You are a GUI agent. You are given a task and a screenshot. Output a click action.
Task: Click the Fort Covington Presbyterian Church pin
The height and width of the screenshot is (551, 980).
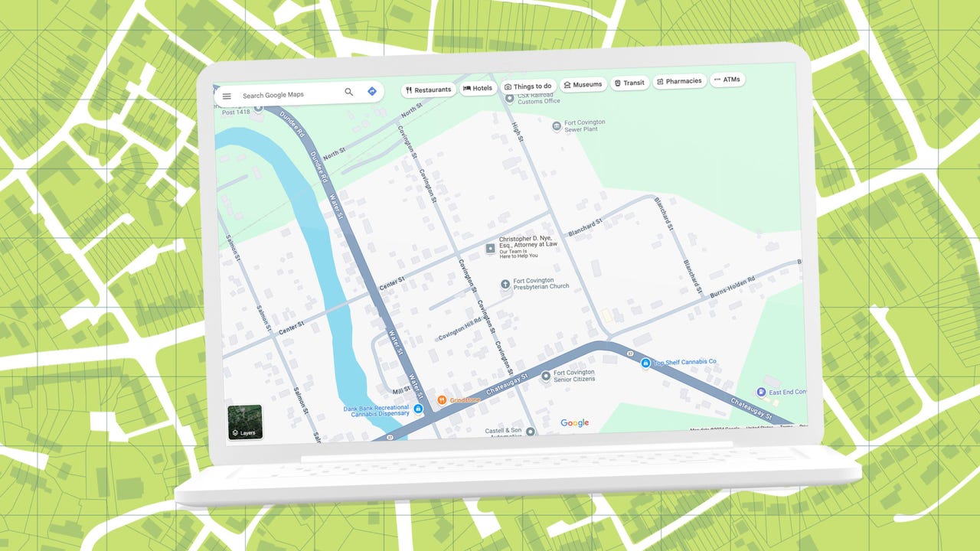pyautogui.click(x=505, y=284)
